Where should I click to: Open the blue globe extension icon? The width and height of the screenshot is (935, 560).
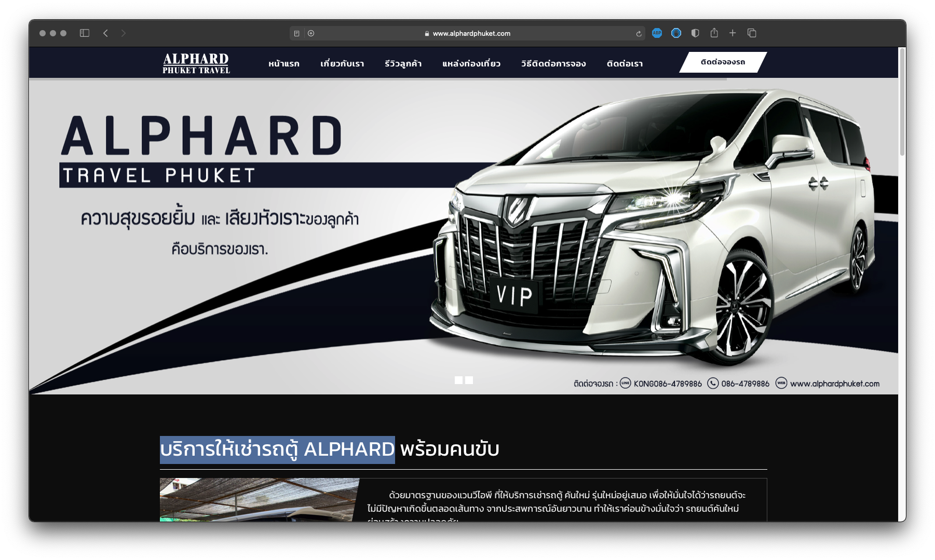point(676,33)
